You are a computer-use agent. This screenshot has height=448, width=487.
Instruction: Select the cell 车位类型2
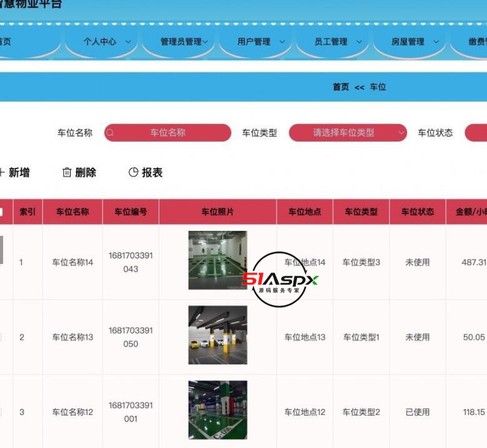point(362,412)
